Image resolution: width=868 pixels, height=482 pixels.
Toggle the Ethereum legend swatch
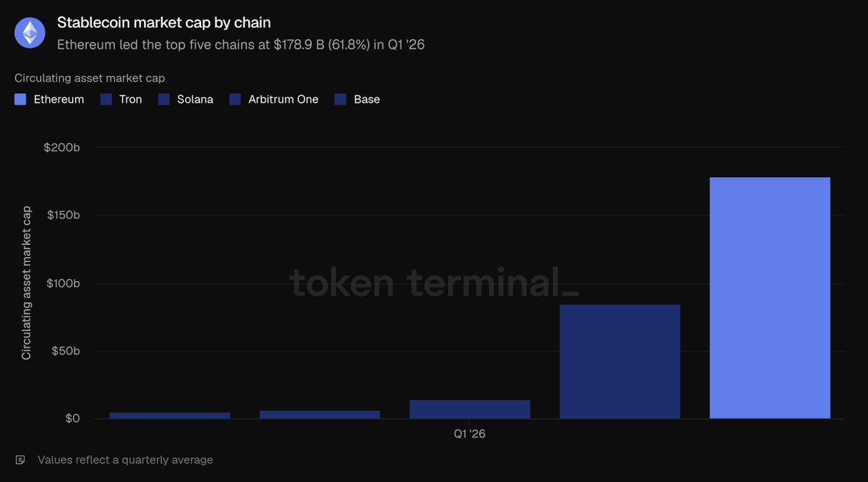[20, 100]
